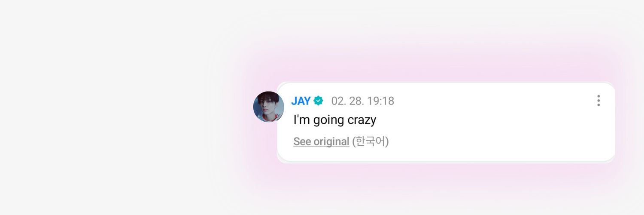The height and width of the screenshot is (215, 644).
Task: Click the word "original" in the underlined link
Action: [x=331, y=141]
